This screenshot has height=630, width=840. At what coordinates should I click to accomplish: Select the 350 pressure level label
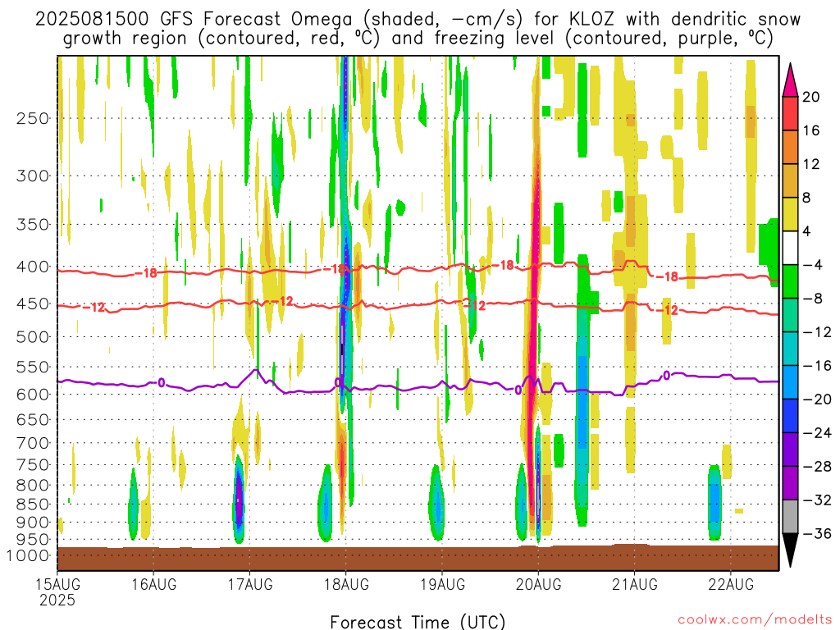coord(33,224)
